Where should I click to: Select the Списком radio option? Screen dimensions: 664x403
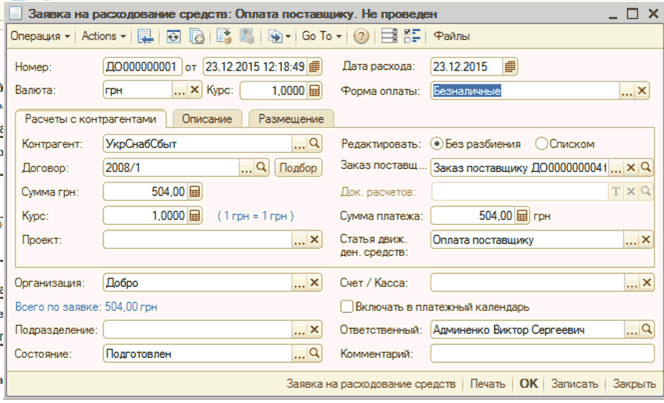click(542, 144)
